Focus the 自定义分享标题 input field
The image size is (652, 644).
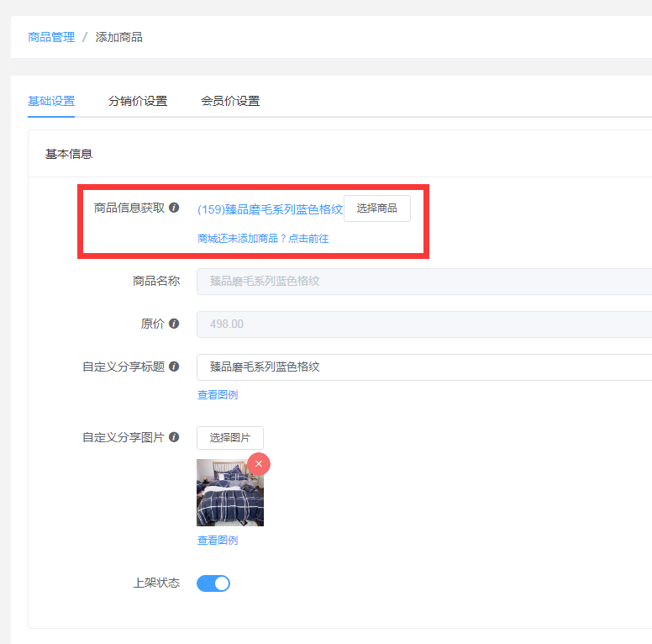[x=424, y=367]
